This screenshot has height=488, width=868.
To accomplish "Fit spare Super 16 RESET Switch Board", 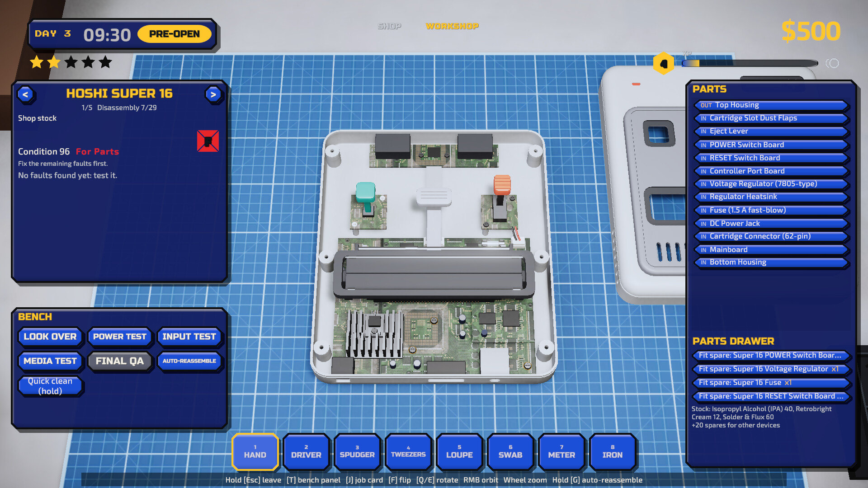I will click(771, 396).
